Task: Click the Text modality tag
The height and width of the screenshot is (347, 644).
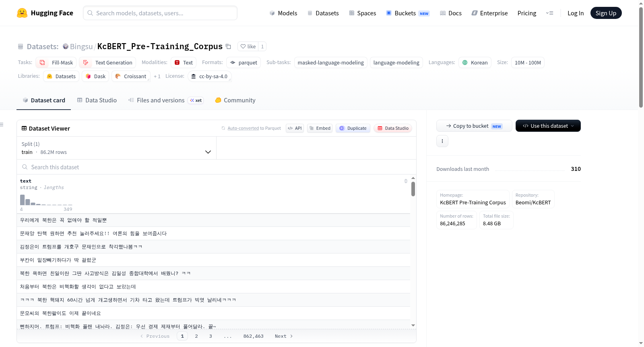Action: click(x=184, y=62)
